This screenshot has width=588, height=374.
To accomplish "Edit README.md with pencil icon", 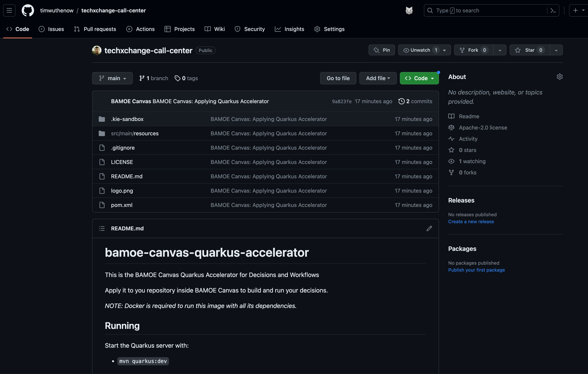I will click(x=429, y=228).
